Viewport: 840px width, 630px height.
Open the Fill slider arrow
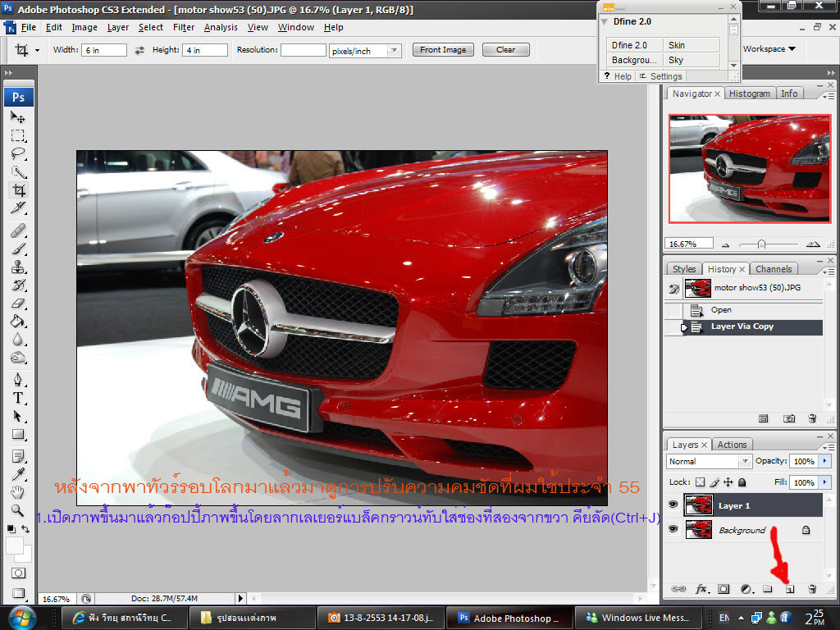pos(824,482)
